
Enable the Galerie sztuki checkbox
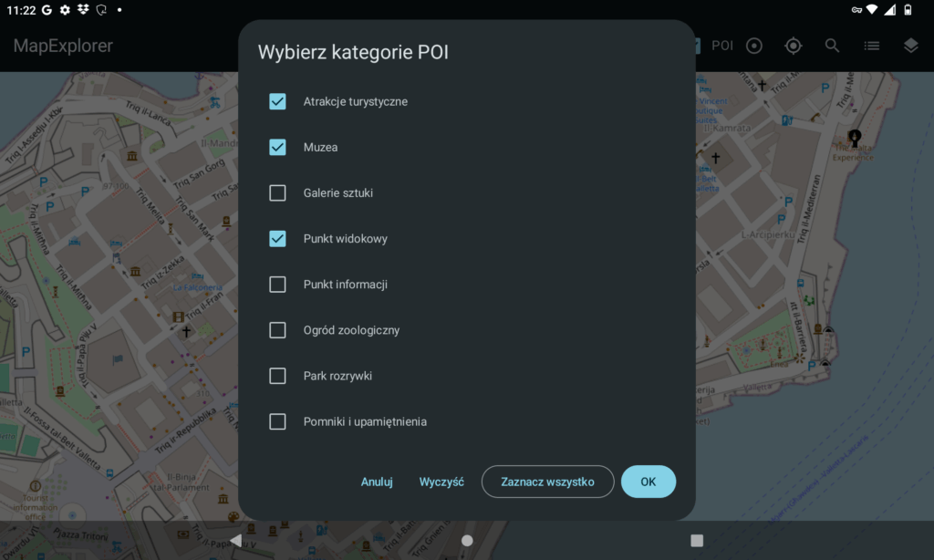click(278, 192)
